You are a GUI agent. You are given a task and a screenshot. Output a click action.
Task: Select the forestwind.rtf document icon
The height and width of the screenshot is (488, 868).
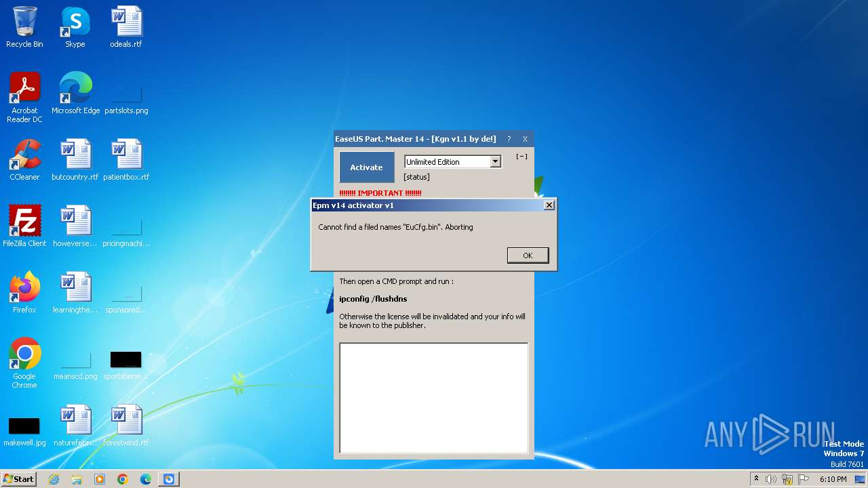pos(126,426)
